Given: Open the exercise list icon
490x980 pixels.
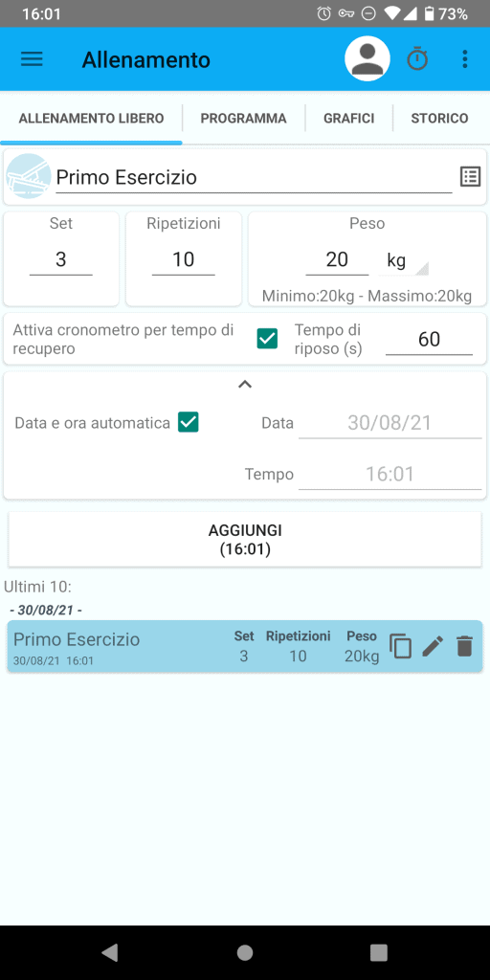Looking at the screenshot, I should tap(471, 177).
